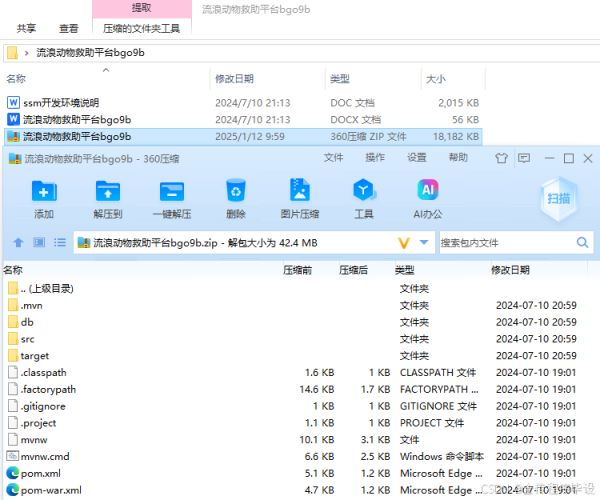Viewport: 600px width, 500px height.
Task: Sort Explorer files by 修改日期 column
Action: click(234, 79)
